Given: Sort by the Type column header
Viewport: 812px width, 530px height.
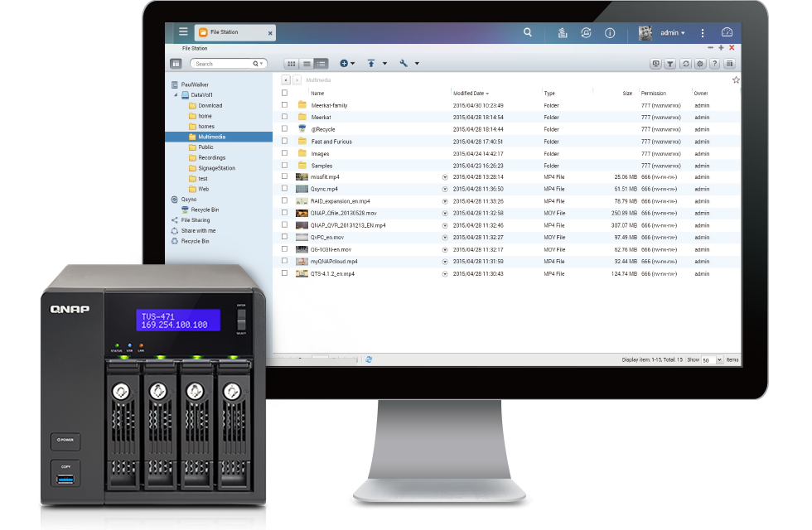Looking at the screenshot, I should point(549,93).
